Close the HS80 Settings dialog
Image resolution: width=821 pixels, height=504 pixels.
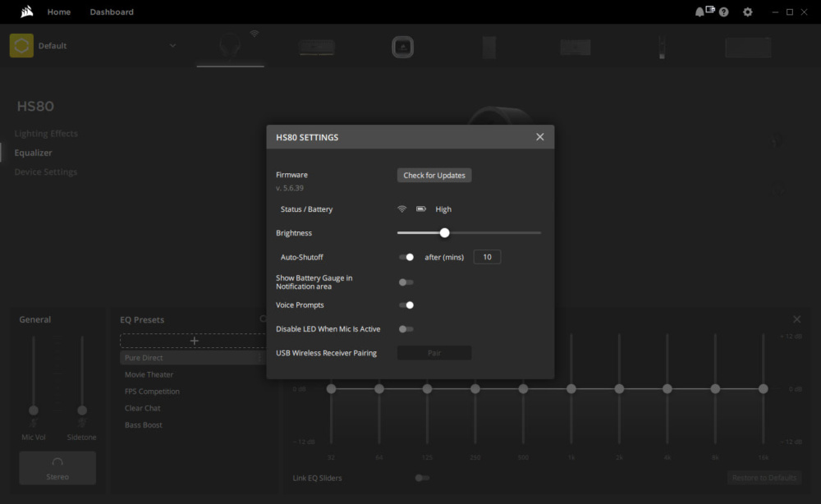click(x=540, y=136)
